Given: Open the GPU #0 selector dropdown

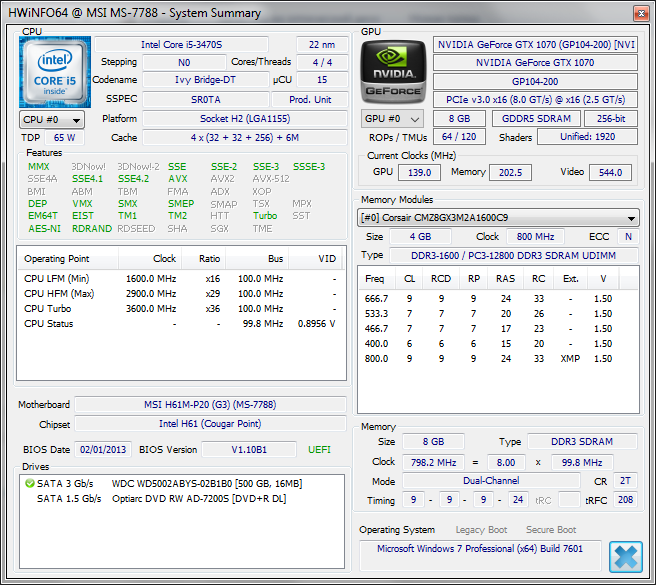Looking at the screenshot, I should coord(392,119).
